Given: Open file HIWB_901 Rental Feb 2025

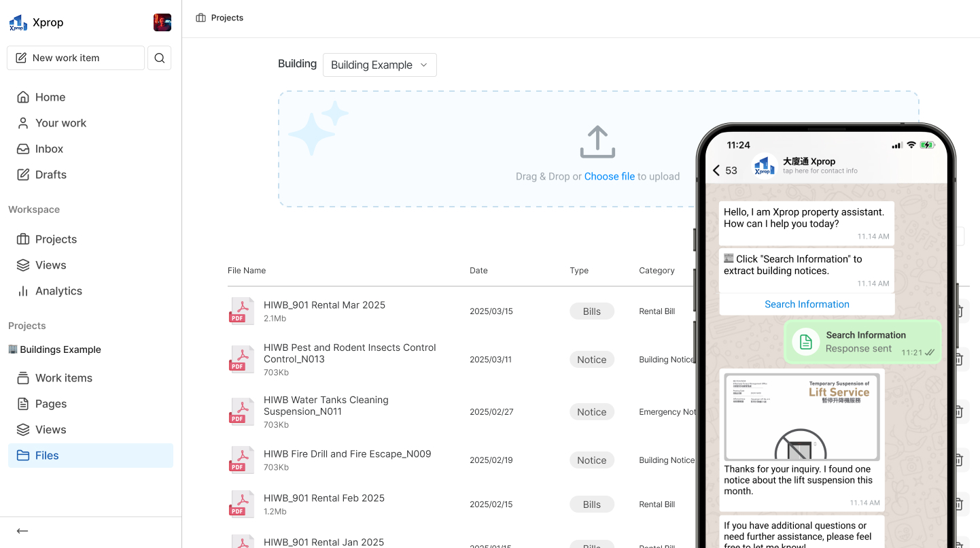Looking at the screenshot, I should tap(324, 498).
